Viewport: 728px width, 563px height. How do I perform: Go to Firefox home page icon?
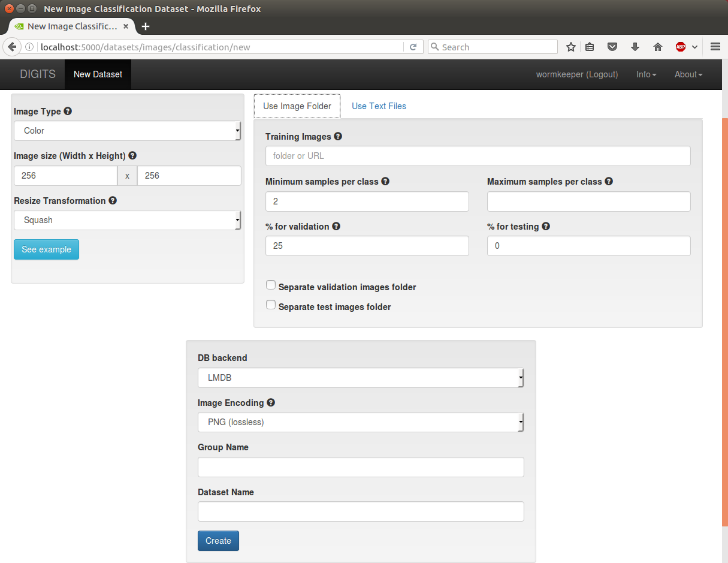658,47
